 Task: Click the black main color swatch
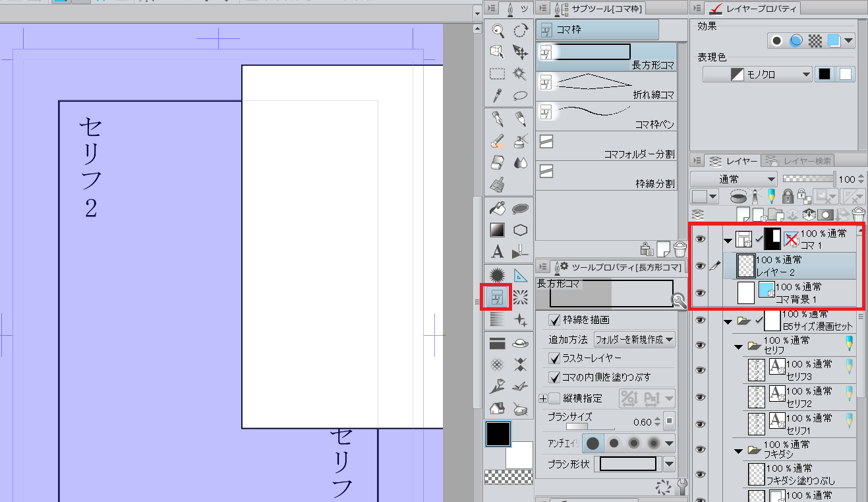point(498,434)
